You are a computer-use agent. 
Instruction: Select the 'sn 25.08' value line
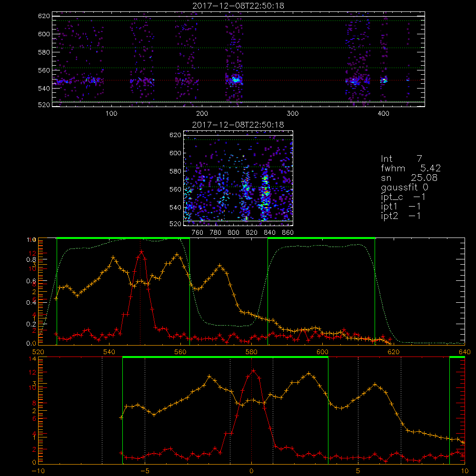[x=409, y=178]
